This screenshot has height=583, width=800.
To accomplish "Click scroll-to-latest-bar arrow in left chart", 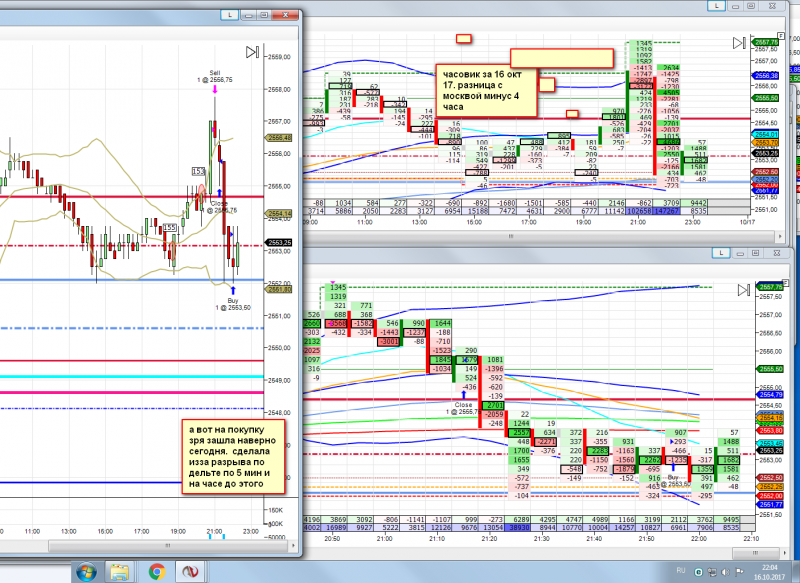I will pyautogui.click(x=253, y=52).
